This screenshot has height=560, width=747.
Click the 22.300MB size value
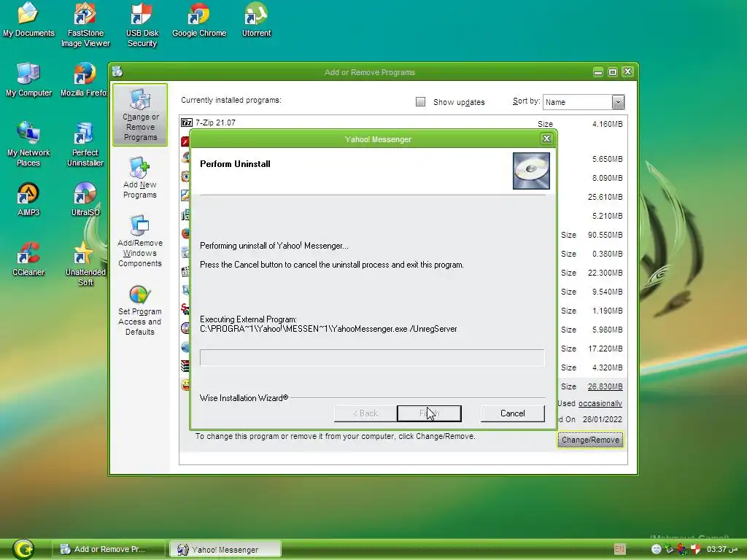(x=605, y=273)
